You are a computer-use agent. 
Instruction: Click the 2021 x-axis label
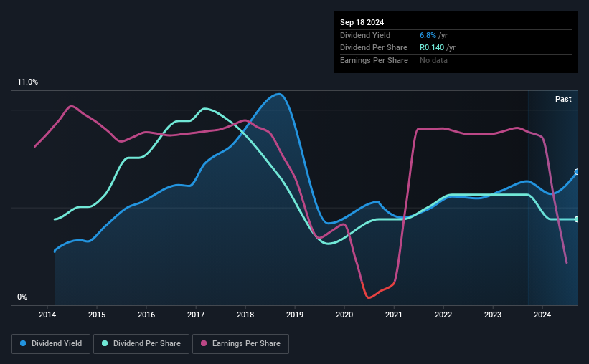(x=394, y=315)
